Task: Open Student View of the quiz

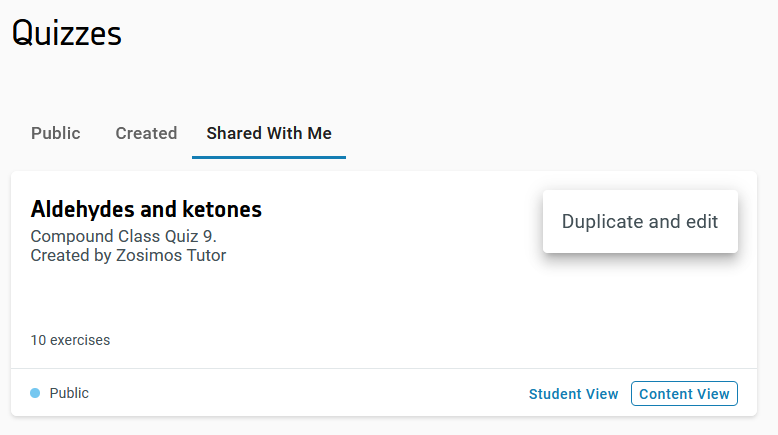Action: coord(574,394)
